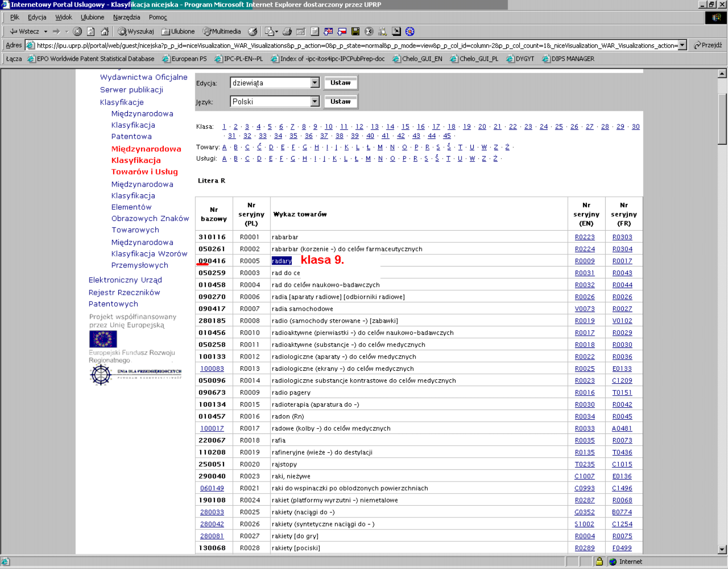
Task: Expand the Edycja dropdown list
Action: pos(314,83)
